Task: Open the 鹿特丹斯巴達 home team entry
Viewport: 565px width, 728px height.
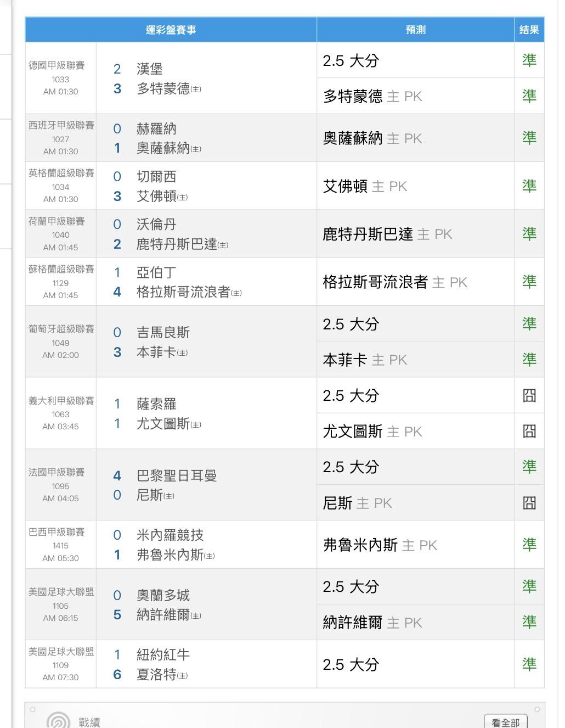Action: click(x=177, y=244)
